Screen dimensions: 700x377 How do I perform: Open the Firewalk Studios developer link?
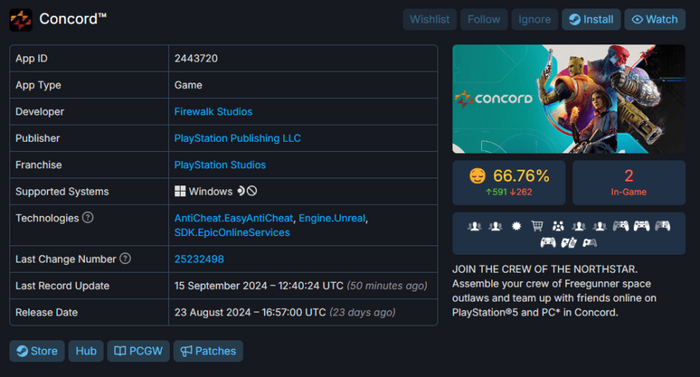213,112
